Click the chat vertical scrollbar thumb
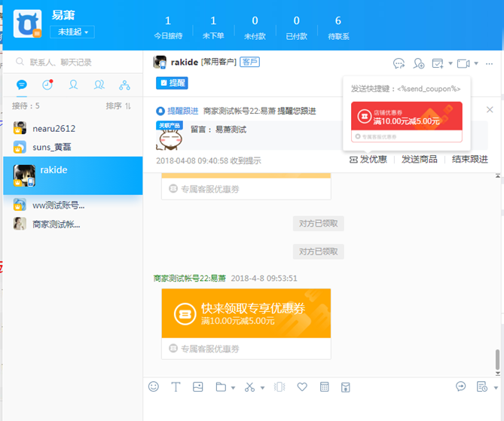Screen dimensions: 504x421 pyautogui.click(x=497, y=359)
